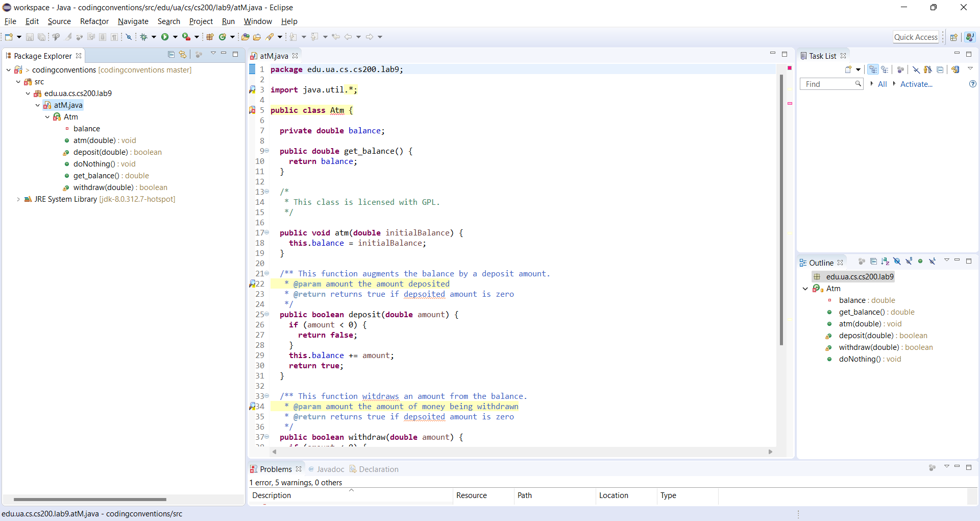The width and height of the screenshot is (980, 521).
Task: Click the New Java Class icon
Action: click(222, 37)
